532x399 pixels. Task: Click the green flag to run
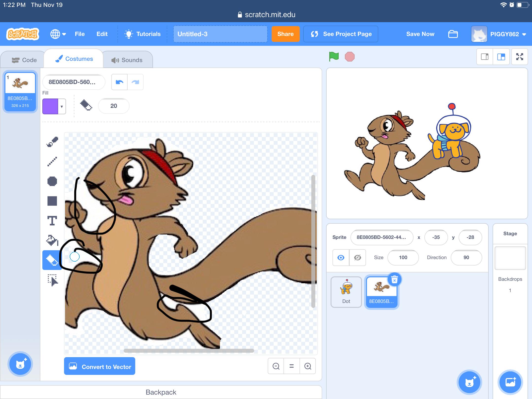pyautogui.click(x=334, y=57)
